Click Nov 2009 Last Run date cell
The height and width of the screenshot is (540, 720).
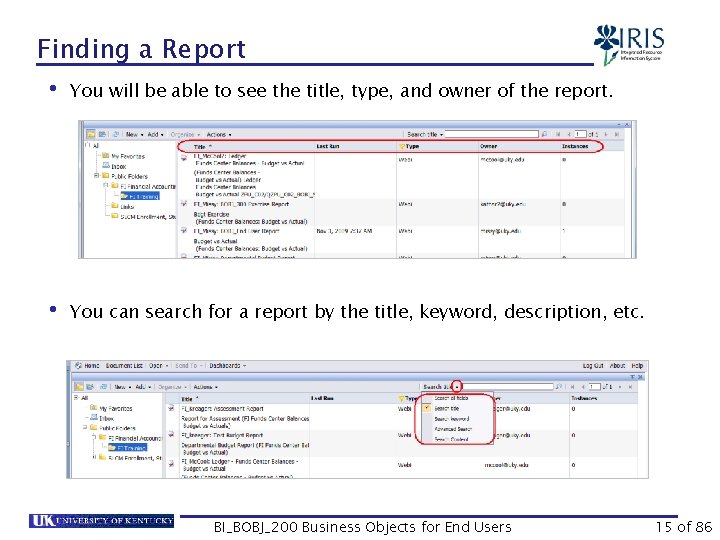[344, 231]
